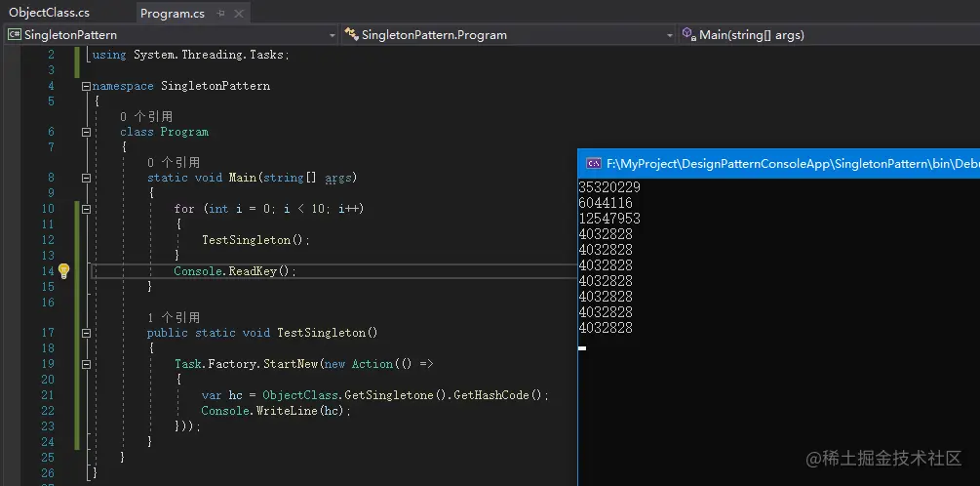Screen dimensions: 980x486
Task: Click the class icon beside SingletonPattern.Program
Action: 351,35
